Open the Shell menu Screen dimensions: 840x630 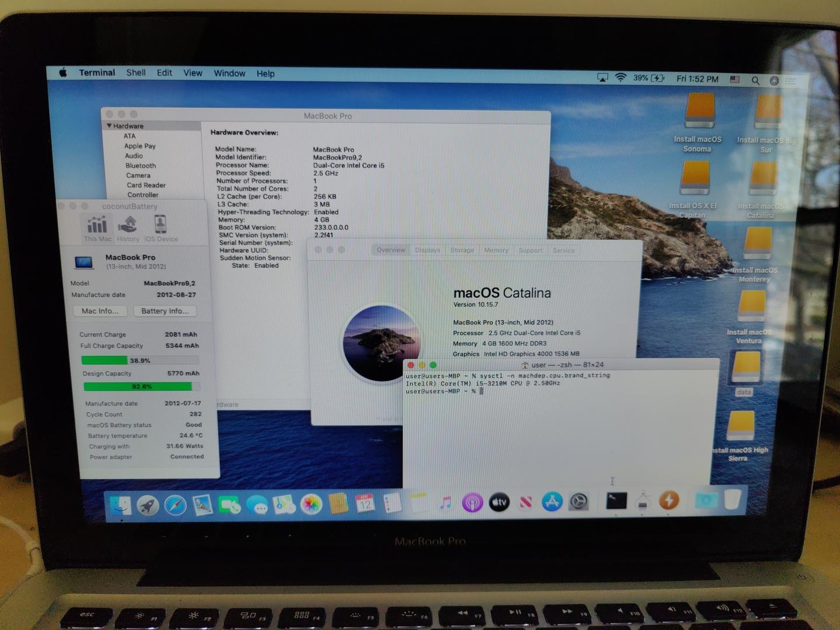point(136,73)
